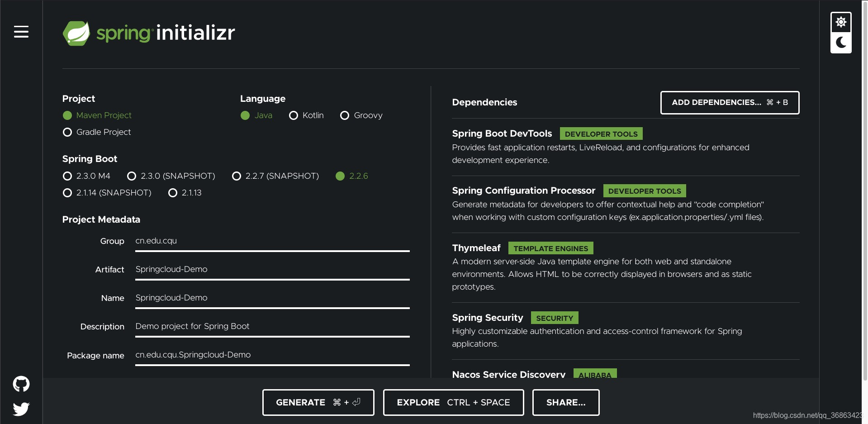Edit the Name field
The height and width of the screenshot is (424, 868).
click(x=272, y=298)
